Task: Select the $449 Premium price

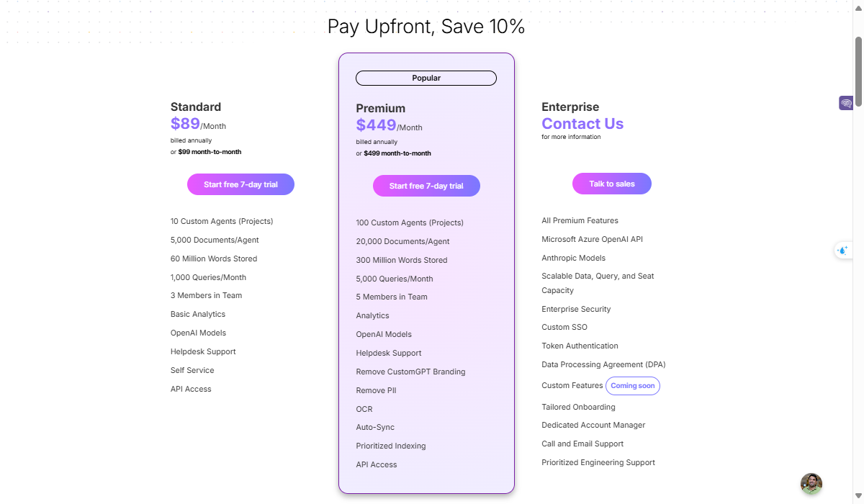Action: click(376, 125)
